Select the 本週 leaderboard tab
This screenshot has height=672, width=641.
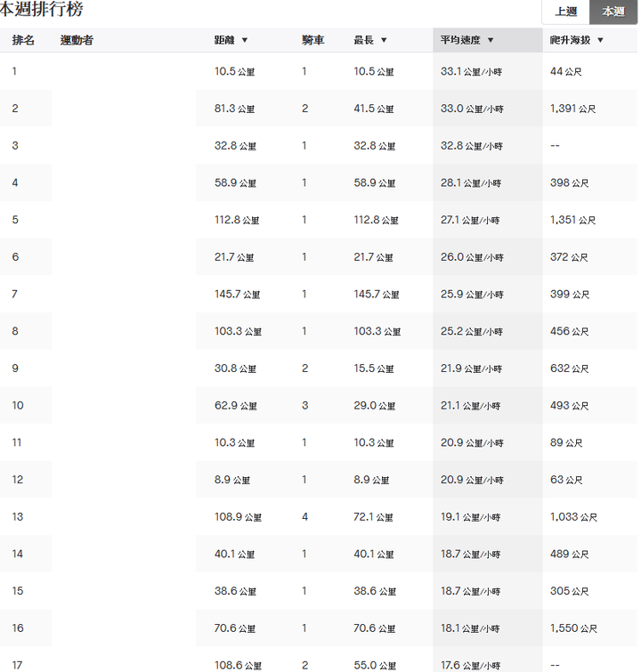click(x=613, y=12)
